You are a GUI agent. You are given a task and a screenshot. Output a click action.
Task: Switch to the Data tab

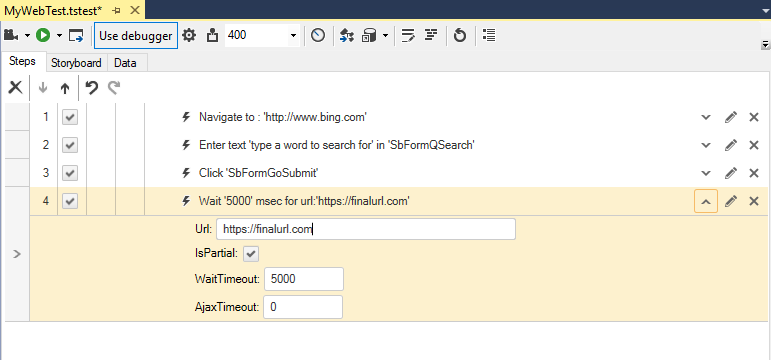(x=125, y=63)
